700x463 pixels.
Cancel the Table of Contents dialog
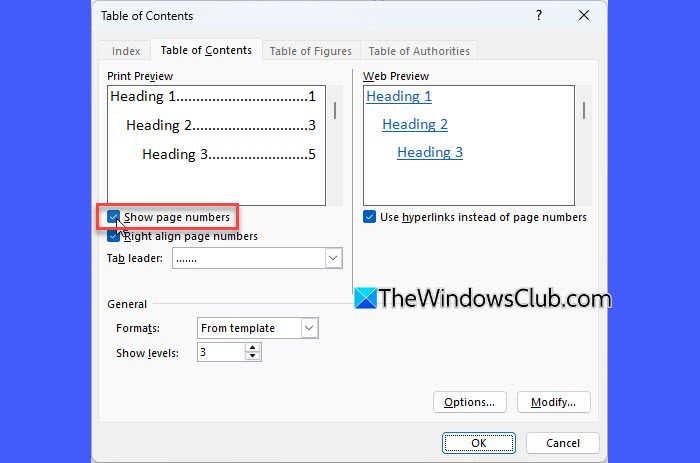tap(563, 443)
